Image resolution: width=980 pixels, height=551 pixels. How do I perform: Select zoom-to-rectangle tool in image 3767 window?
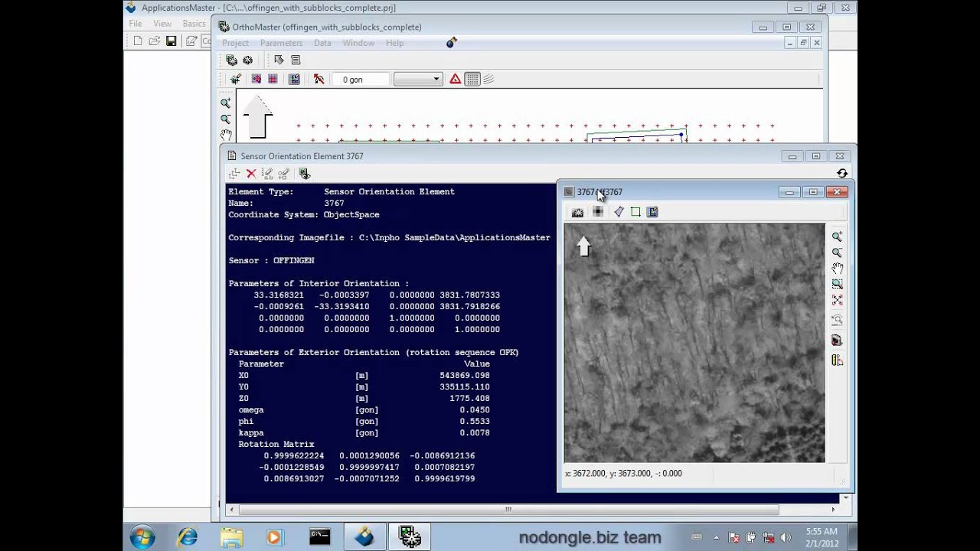(x=837, y=284)
